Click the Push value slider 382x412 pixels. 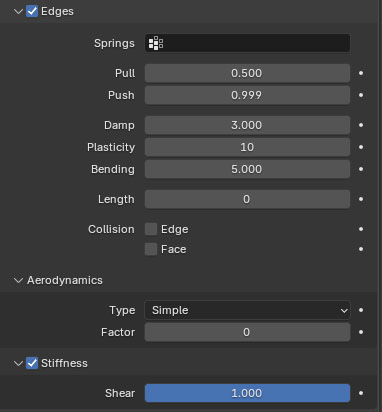[x=247, y=95]
